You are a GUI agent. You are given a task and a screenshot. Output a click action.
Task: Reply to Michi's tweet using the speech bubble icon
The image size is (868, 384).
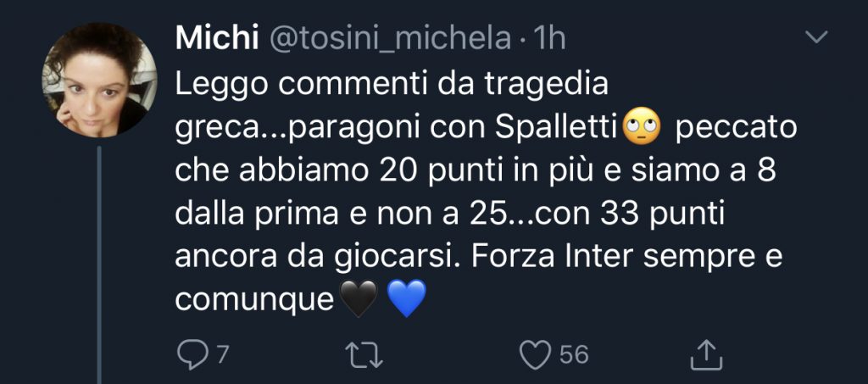pyautogui.click(x=191, y=354)
